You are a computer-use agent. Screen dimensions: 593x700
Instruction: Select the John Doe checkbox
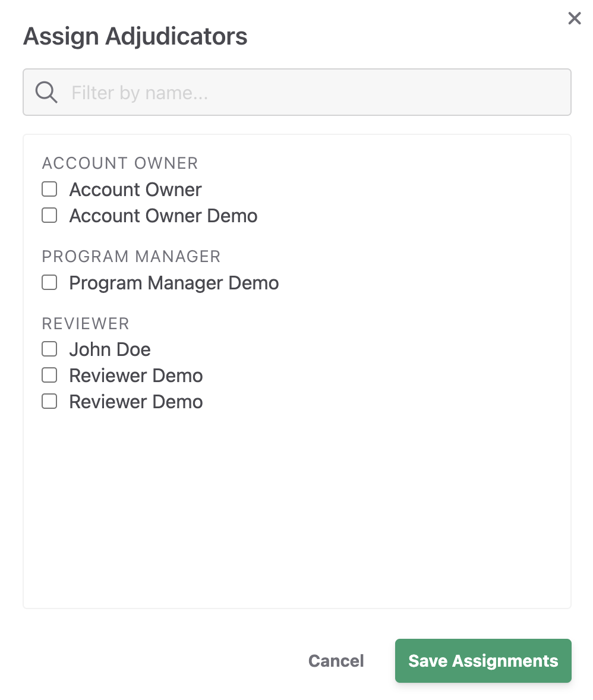49,349
